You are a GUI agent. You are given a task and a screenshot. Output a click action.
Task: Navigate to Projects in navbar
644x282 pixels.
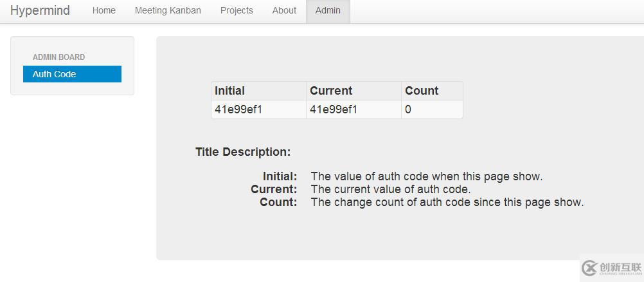[x=237, y=10]
